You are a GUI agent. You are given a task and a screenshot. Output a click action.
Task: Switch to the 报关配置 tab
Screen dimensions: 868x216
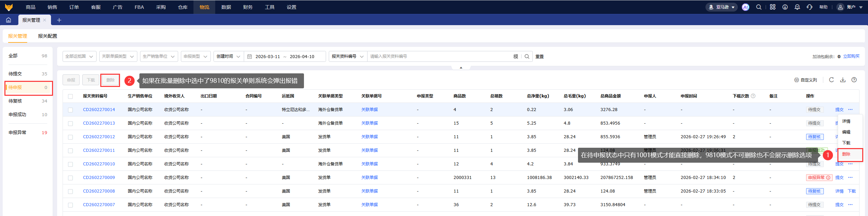pyautogui.click(x=48, y=36)
